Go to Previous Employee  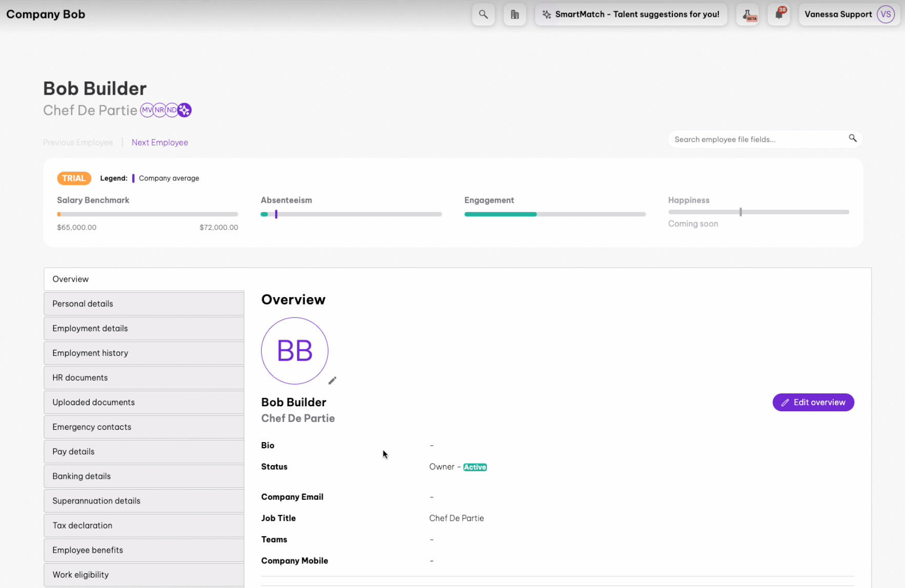pyautogui.click(x=78, y=142)
